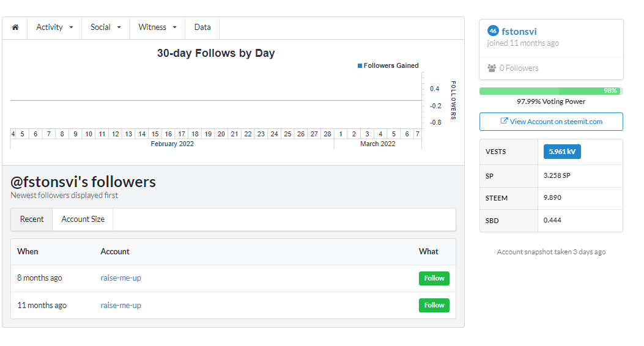The width and height of the screenshot is (644, 346).
Task: Follow raise-me-up from 8 months ago
Action: [x=434, y=278]
